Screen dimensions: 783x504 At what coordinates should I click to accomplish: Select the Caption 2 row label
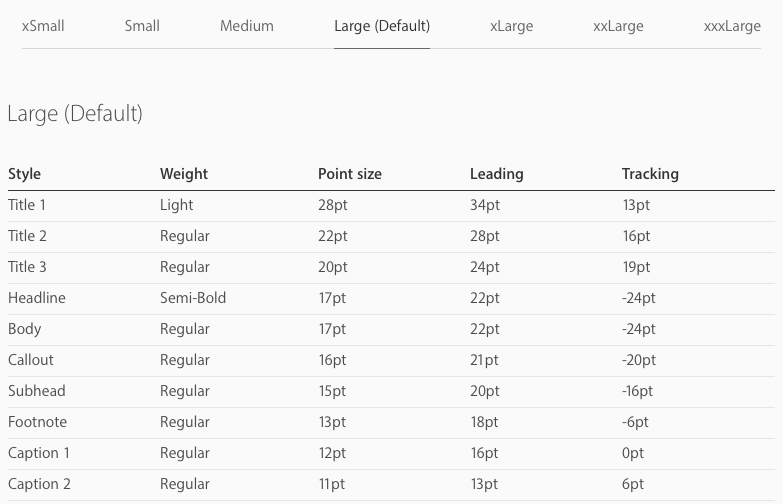click(39, 484)
